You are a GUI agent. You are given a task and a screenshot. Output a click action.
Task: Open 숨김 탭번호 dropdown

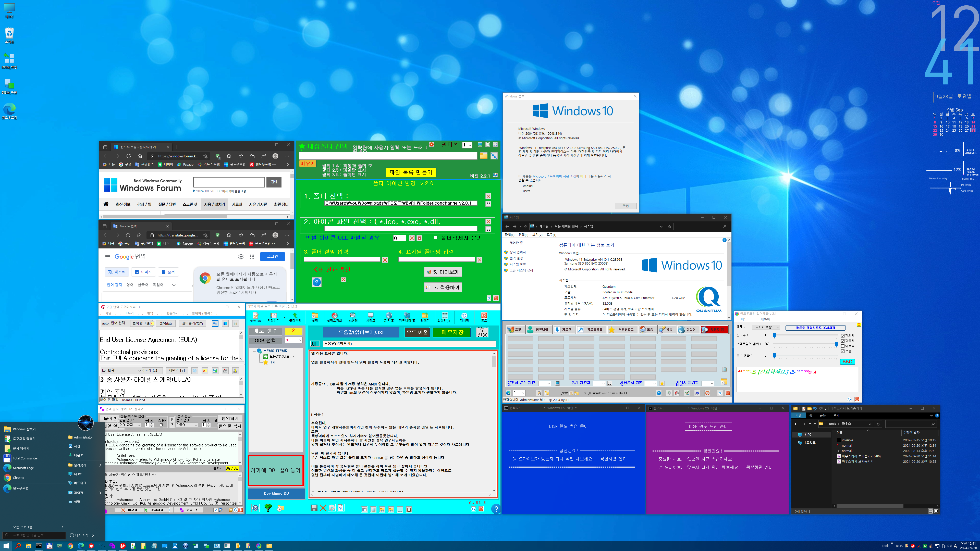point(599,383)
